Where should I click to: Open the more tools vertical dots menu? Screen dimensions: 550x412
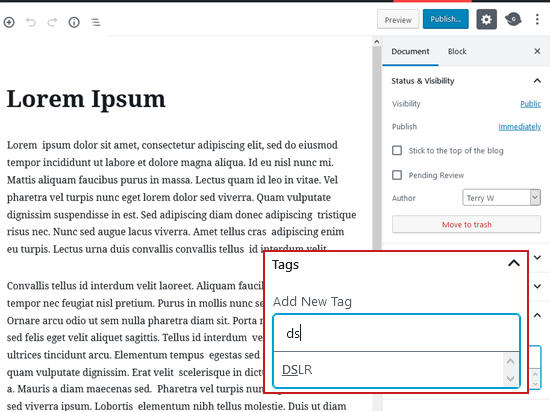[x=537, y=19]
